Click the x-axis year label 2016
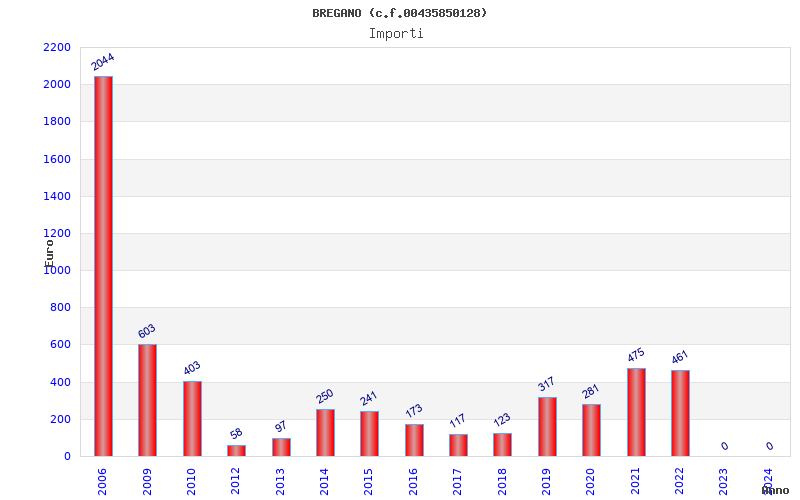 pyautogui.click(x=413, y=482)
